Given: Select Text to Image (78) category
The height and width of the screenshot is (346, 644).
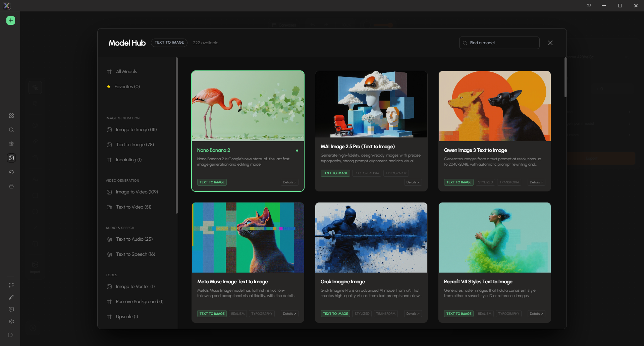Looking at the screenshot, I should pyautogui.click(x=135, y=145).
